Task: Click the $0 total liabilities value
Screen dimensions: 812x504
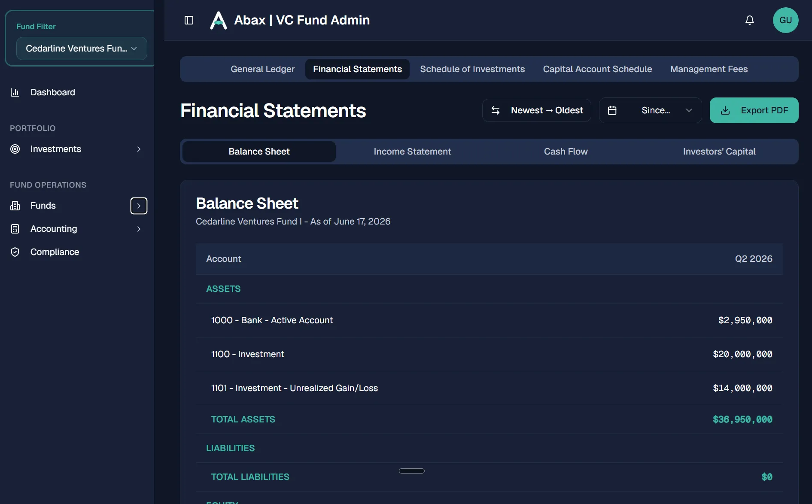Action: pos(767,477)
